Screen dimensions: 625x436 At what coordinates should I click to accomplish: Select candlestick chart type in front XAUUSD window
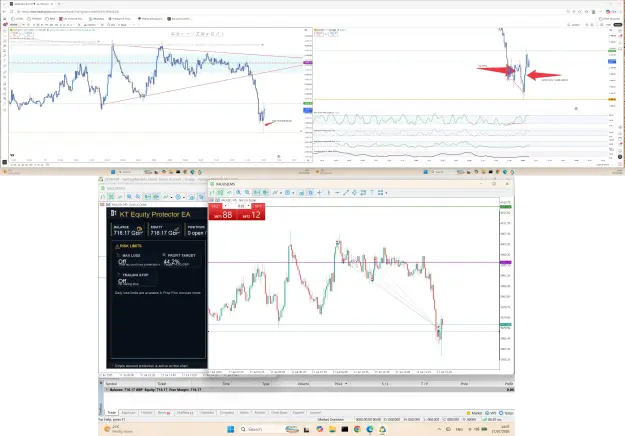click(x=220, y=192)
